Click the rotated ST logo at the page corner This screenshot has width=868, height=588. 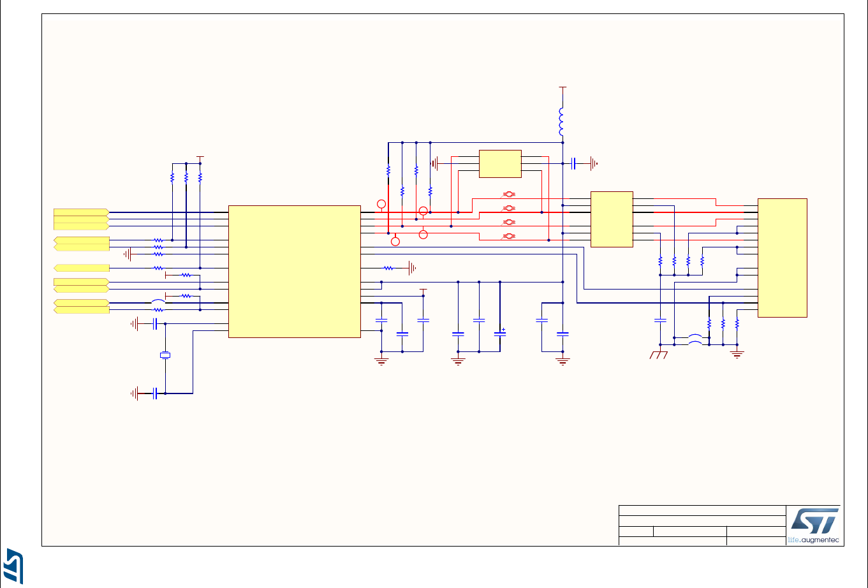point(15,565)
